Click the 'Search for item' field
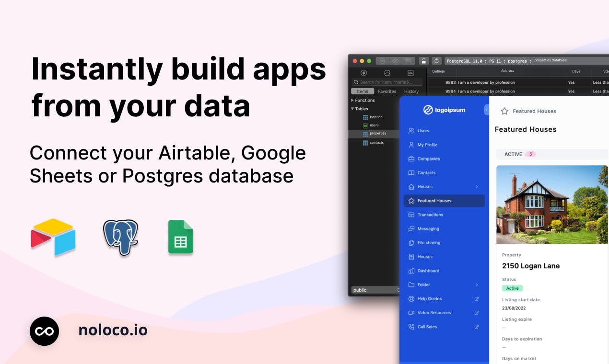Image resolution: width=609 pixels, height=364 pixels. 387,82
